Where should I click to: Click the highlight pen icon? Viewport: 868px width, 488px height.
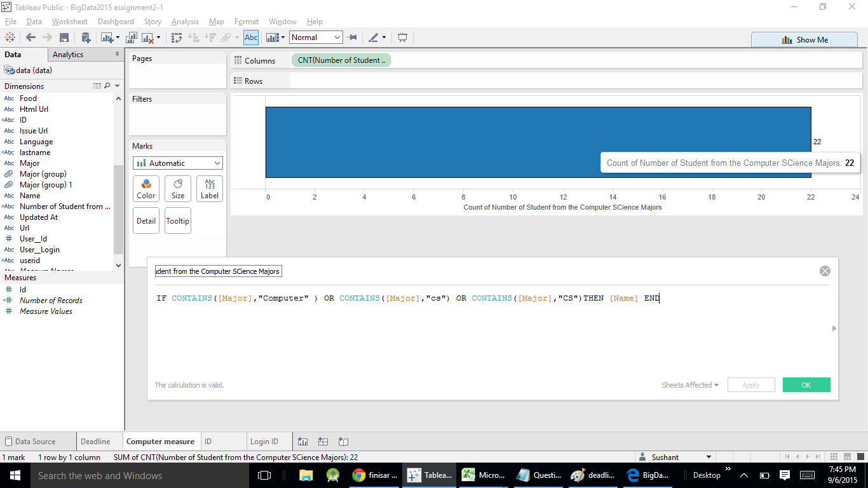(374, 37)
